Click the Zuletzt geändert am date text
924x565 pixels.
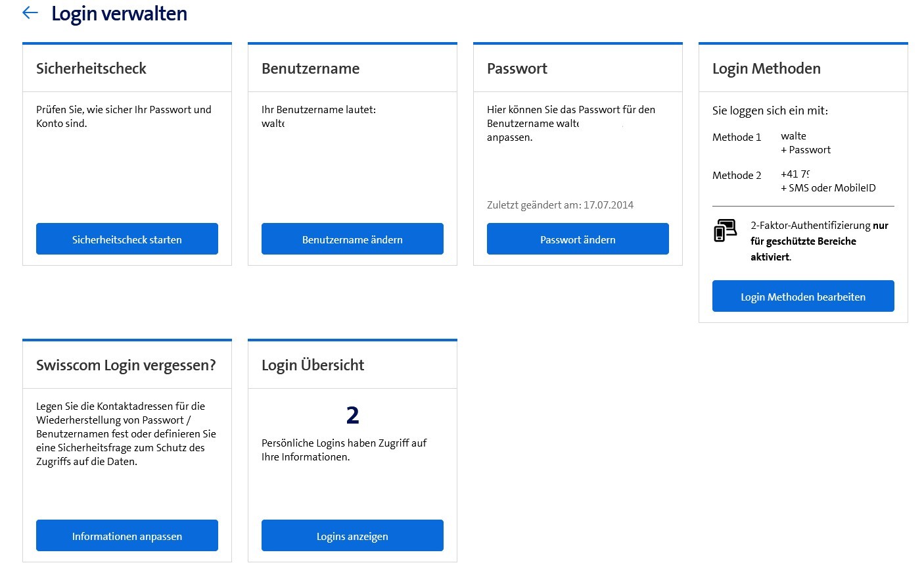pos(560,205)
